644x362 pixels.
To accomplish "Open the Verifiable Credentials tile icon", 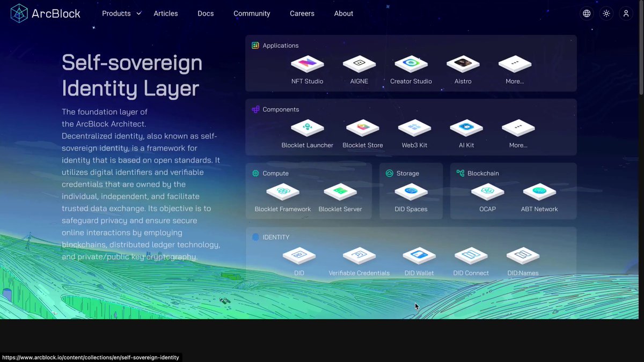I will 359,255.
